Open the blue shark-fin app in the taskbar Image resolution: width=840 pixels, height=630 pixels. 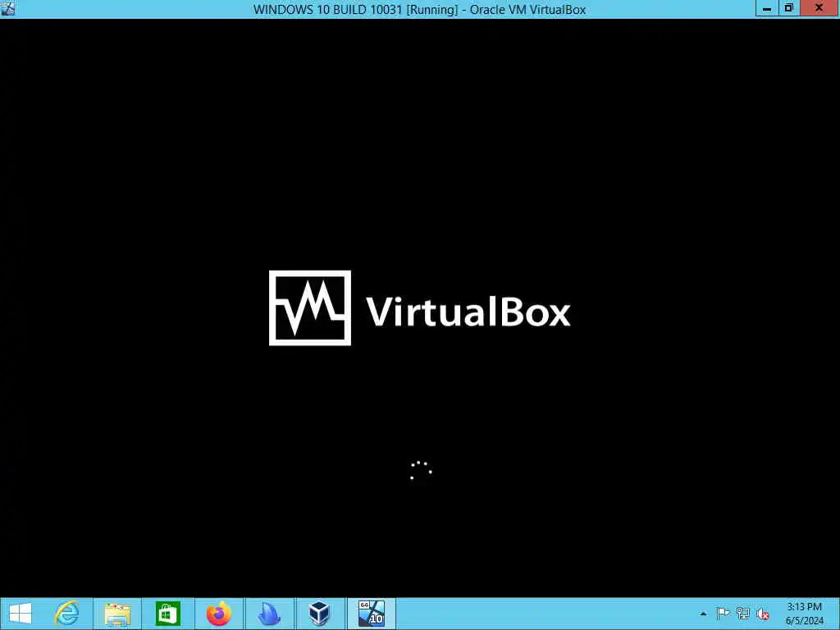coord(269,614)
